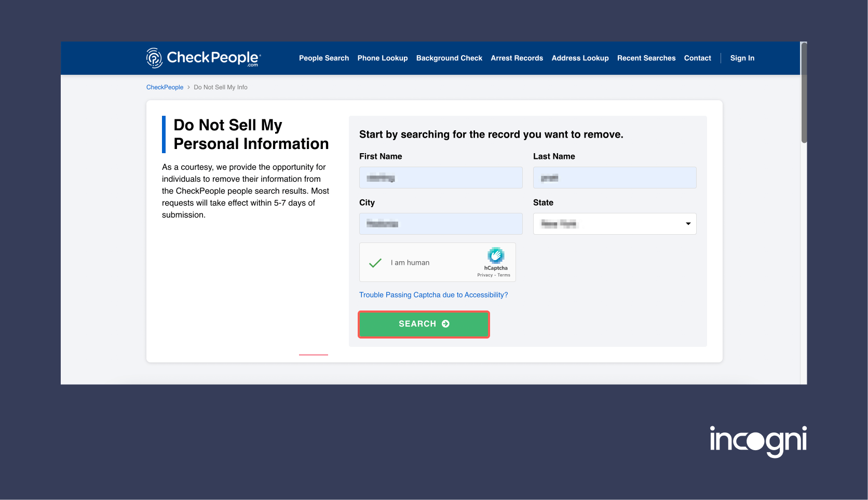The height and width of the screenshot is (500, 868).
Task: Go to Phone Lookup page
Action: 383,58
